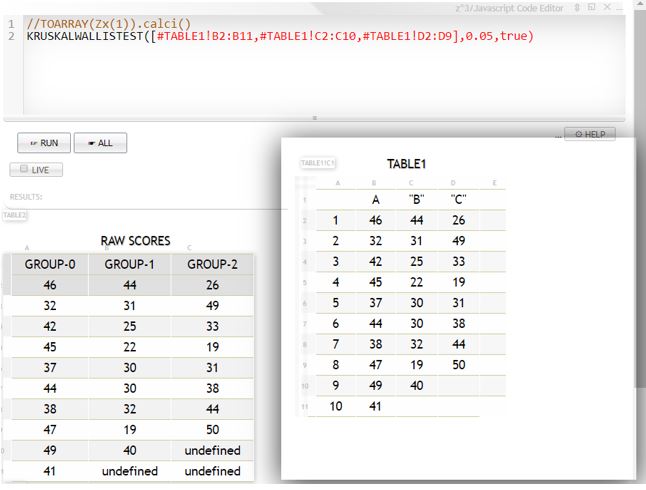This screenshot has height=490, width=646.
Task: Select cell containing "C" header in TABLE1
Action: click(x=459, y=199)
